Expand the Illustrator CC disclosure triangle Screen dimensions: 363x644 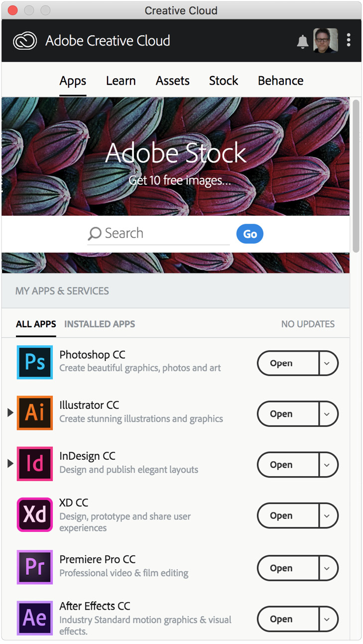click(10, 413)
